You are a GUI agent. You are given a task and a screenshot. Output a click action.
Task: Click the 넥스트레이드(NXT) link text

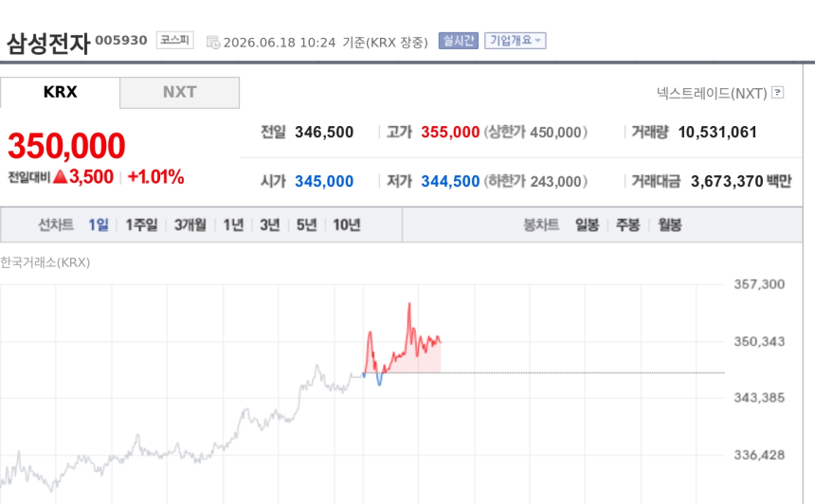(x=712, y=93)
